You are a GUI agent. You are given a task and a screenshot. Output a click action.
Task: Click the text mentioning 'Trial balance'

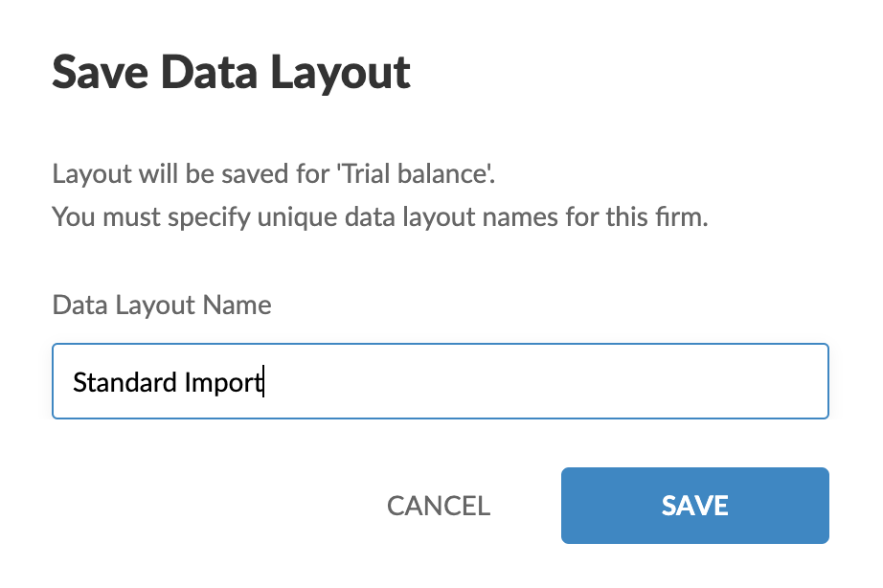click(x=246, y=173)
